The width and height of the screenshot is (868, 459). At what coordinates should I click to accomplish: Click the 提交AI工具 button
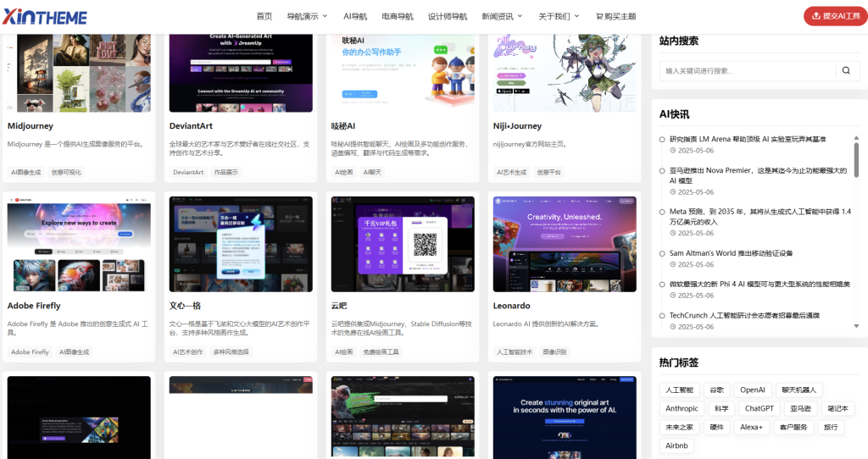[x=836, y=16]
